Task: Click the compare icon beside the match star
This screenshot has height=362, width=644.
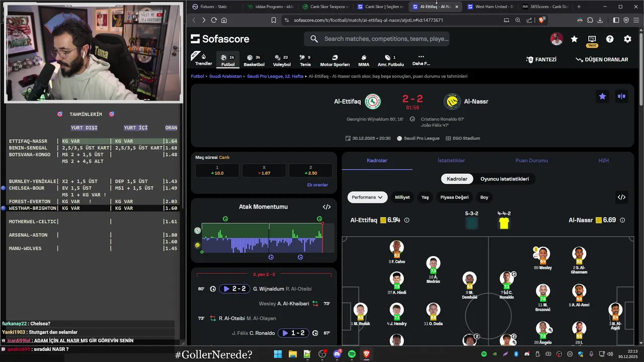Action: click(621, 96)
